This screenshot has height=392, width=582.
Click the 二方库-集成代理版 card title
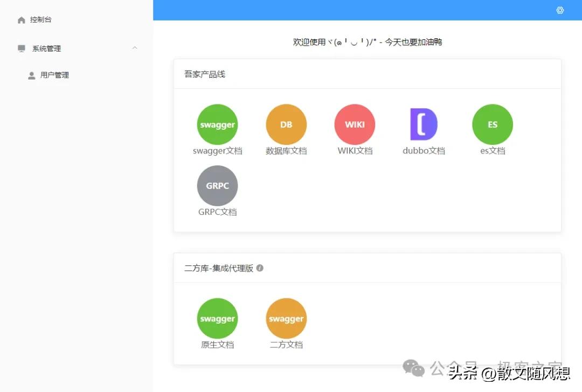219,268
